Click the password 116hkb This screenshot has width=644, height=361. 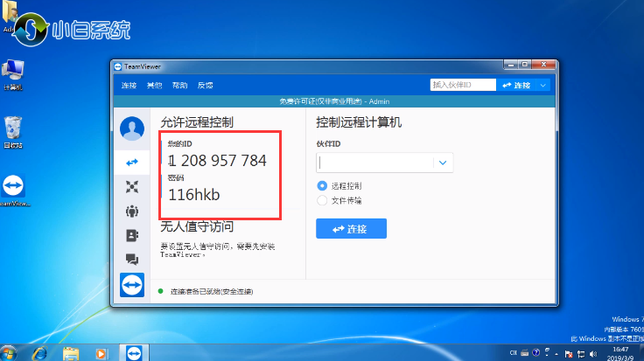tap(194, 194)
